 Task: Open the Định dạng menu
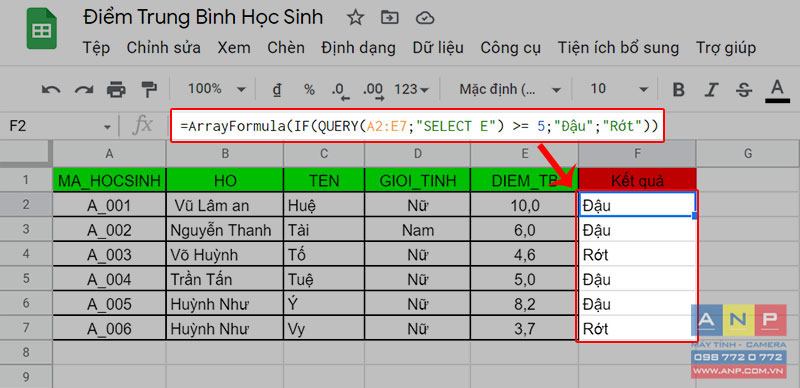tap(358, 48)
